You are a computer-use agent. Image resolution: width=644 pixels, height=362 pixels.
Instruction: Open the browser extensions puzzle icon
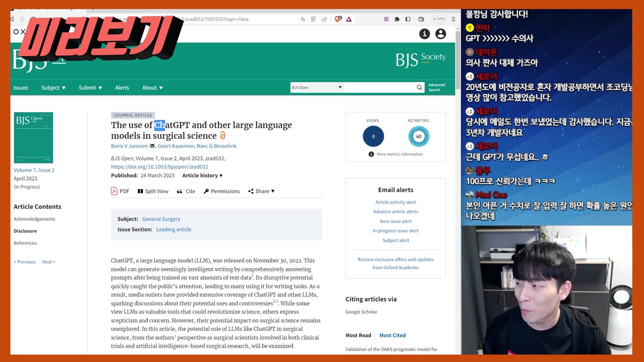tap(397, 19)
